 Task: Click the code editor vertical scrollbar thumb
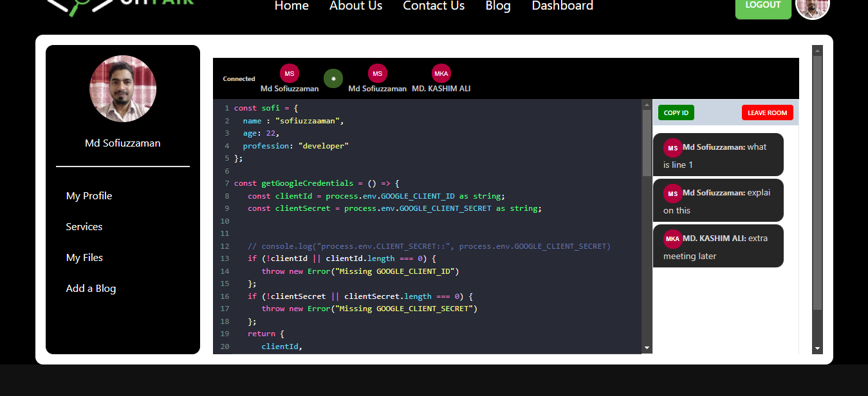[647, 143]
